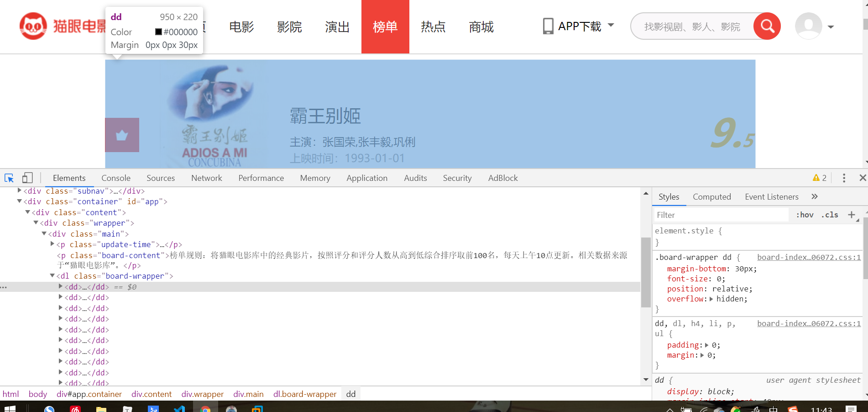868x412 pixels.
Task: Open the Application tab
Action: click(367, 178)
